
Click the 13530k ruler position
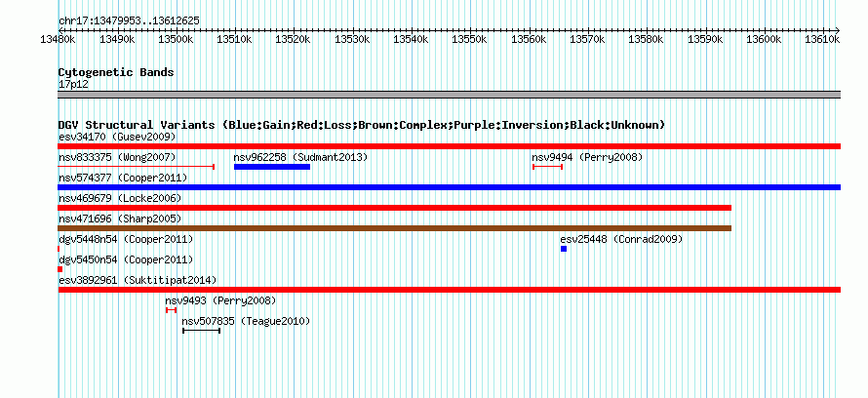pyautogui.click(x=352, y=39)
